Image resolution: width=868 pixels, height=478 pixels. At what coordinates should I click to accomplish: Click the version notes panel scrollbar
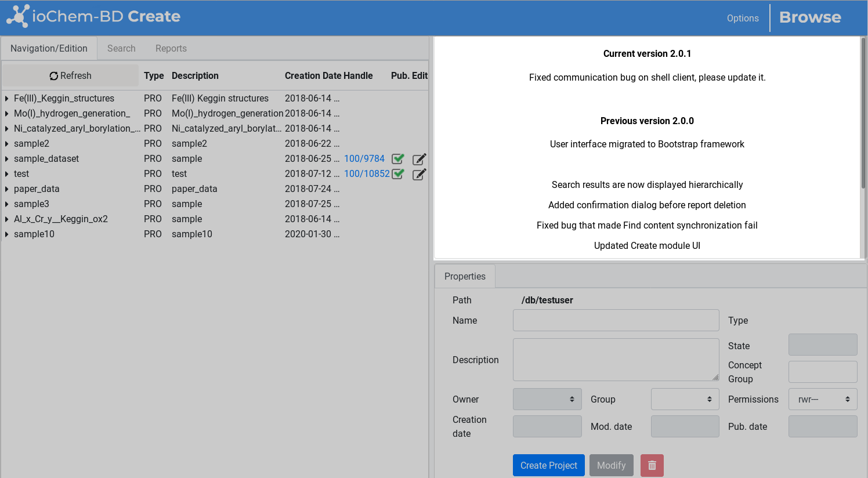pyautogui.click(x=863, y=113)
